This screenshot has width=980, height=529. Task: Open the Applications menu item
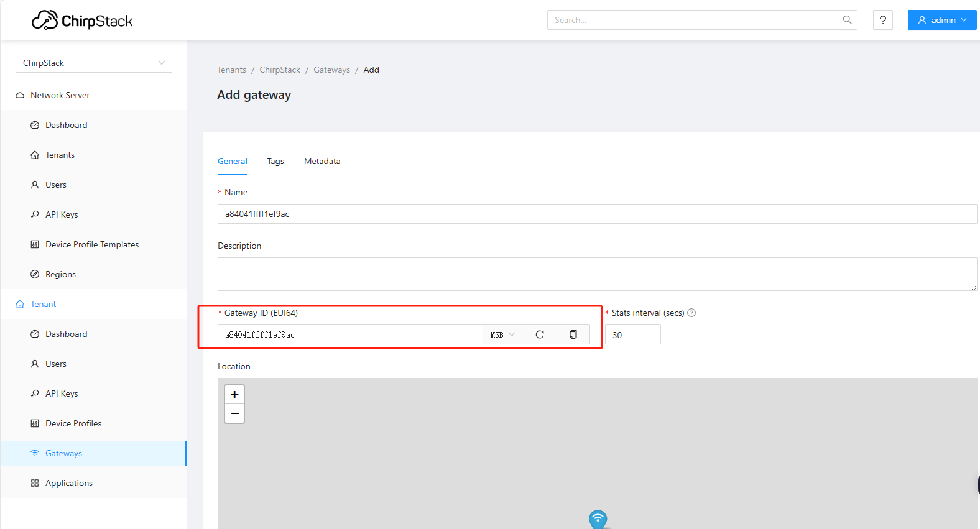click(x=93, y=483)
